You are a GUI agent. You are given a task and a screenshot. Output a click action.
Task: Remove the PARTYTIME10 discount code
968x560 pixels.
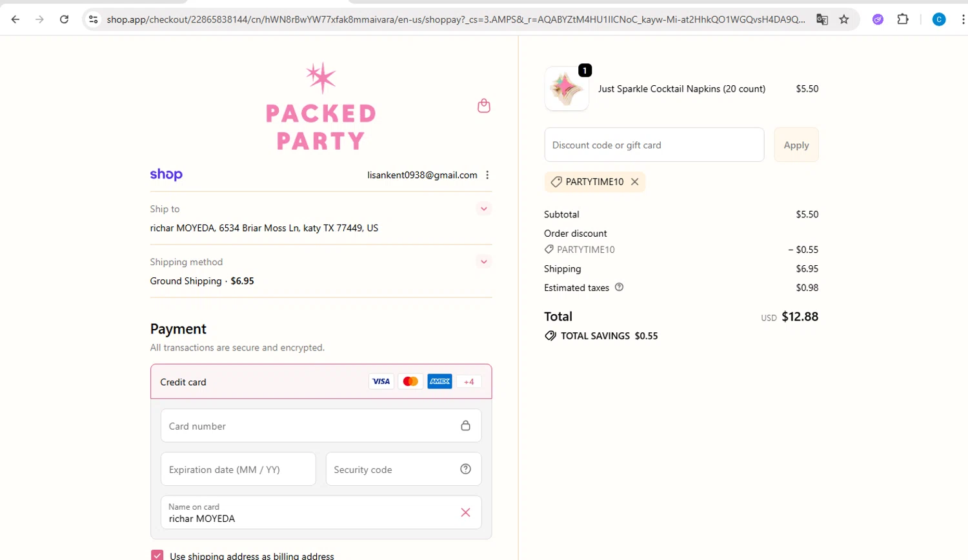[x=635, y=182]
